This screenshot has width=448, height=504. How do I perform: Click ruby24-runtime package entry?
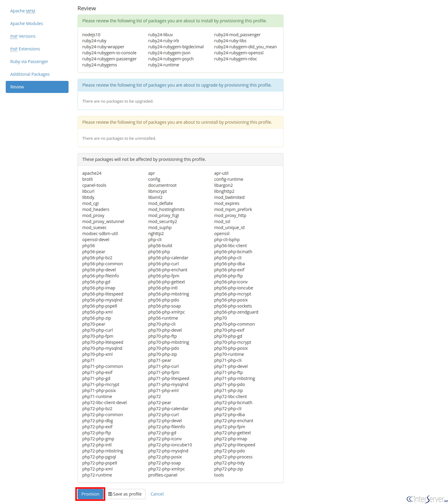pyautogui.click(x=164, y=65)
